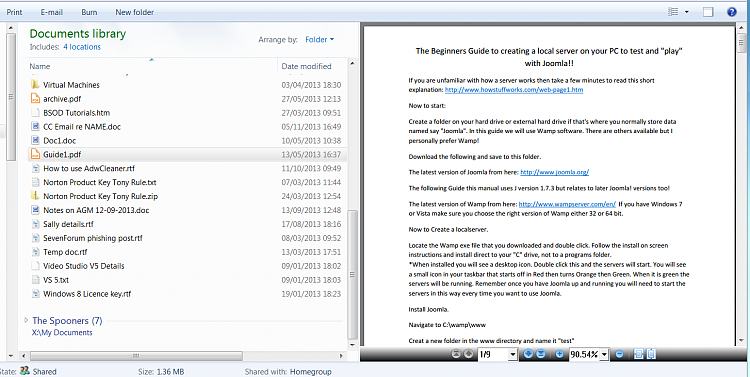The width and height of the screenshot is (750, 377).
Task: Click the file list horizontal scrollbar thumb
Action: [136, 356]
